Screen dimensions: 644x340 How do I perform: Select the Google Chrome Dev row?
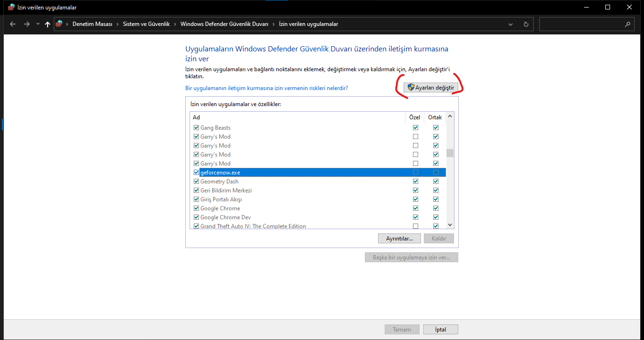[318, 217]
